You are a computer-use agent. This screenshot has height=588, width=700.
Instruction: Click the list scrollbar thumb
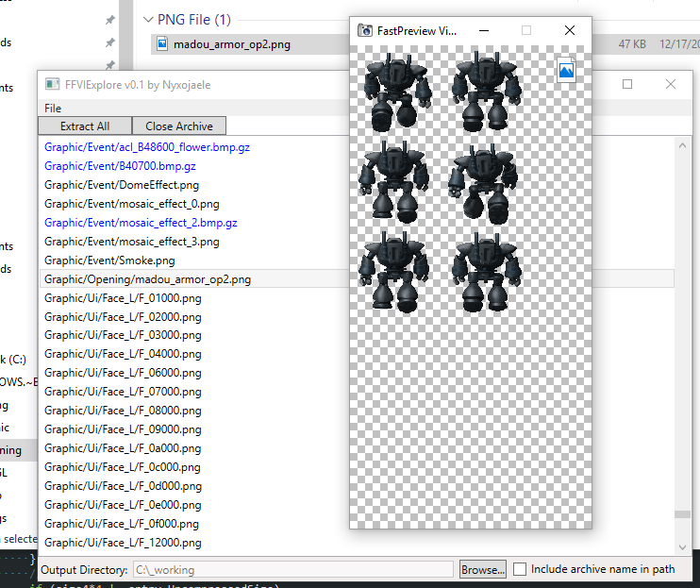pos(682,514)
